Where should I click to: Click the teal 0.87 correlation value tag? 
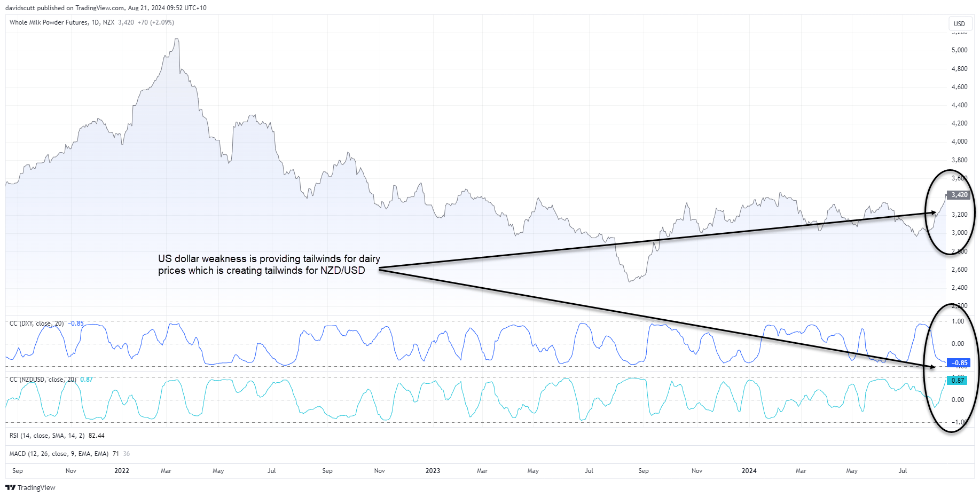click(x=958, y=380)
